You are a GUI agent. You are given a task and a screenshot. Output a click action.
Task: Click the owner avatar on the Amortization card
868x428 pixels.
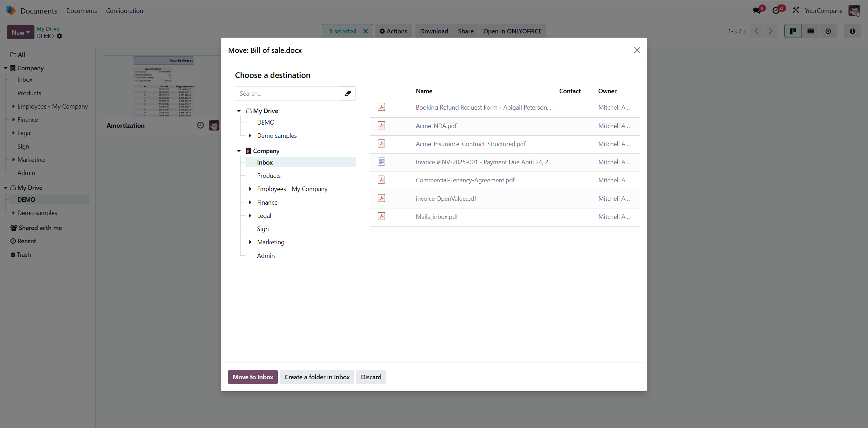tap(214, 125)
